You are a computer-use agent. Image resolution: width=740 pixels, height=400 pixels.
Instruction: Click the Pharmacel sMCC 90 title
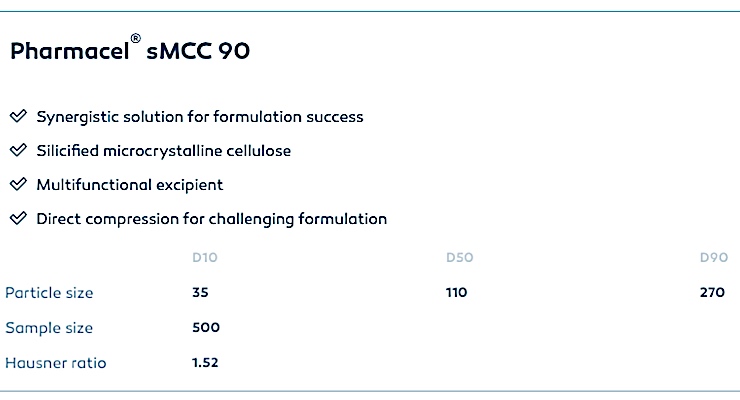point(130,53)
